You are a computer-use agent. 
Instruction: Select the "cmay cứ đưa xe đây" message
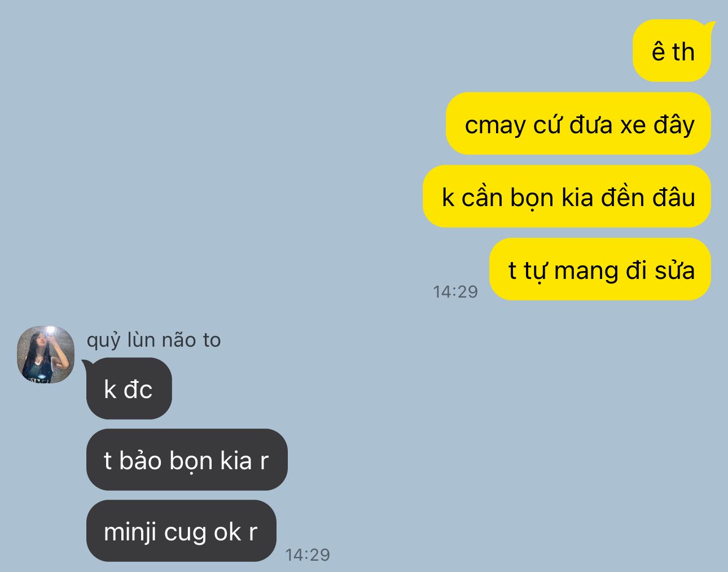pos(578,124)
